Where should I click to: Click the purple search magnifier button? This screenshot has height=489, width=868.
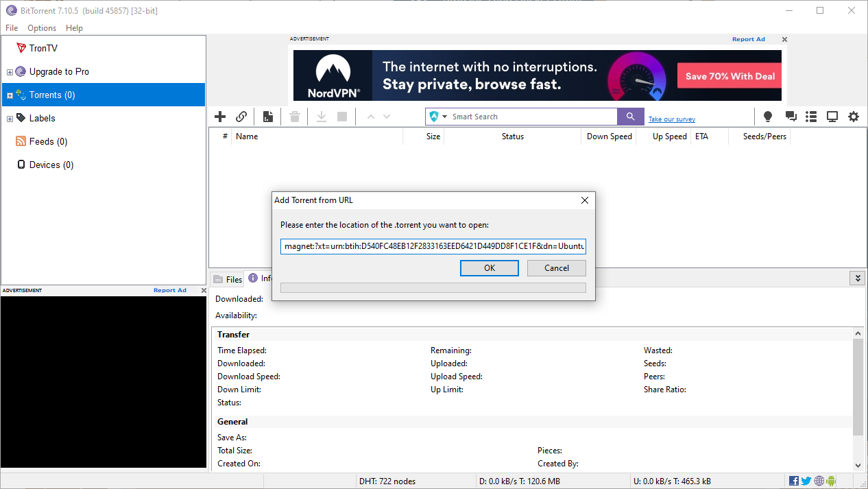(x=631, y=117)
